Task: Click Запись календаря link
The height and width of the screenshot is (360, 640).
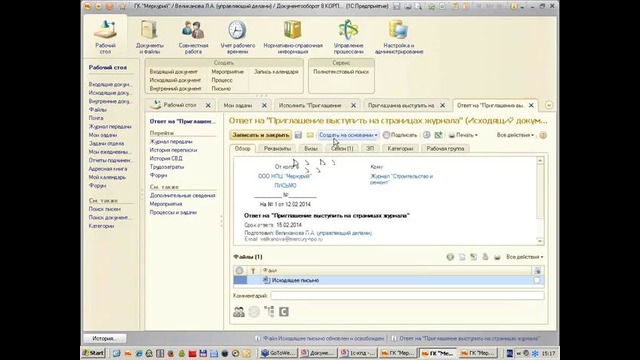Action: [x=276, y=71]
